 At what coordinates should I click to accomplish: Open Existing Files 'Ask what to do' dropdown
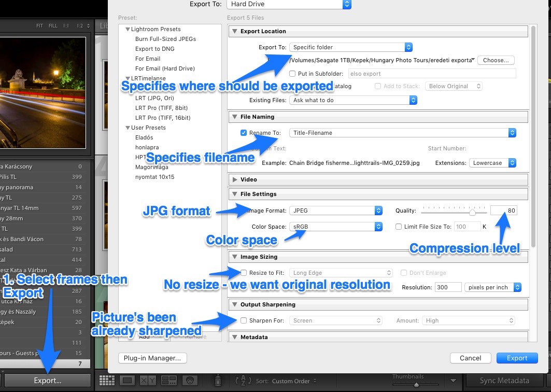coord(353,100)
